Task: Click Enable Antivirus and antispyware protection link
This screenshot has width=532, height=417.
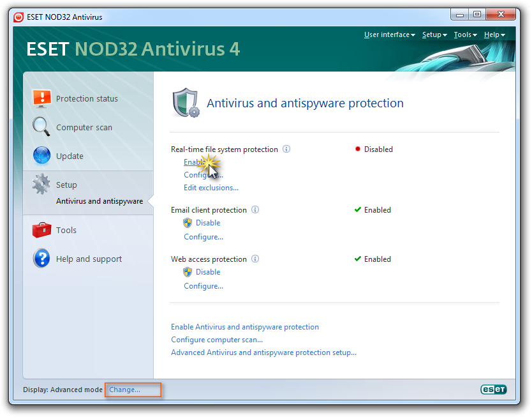Action: [244, 327]
